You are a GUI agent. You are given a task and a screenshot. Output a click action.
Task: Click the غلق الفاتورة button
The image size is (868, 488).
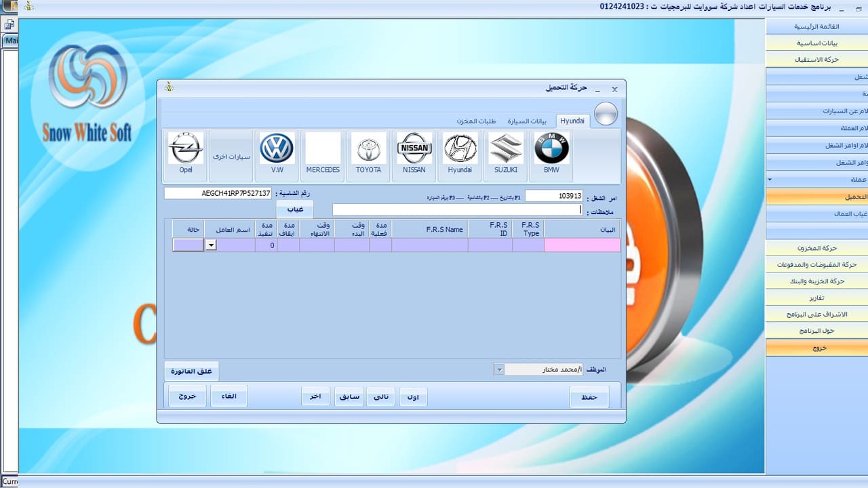tap(192, 371)
